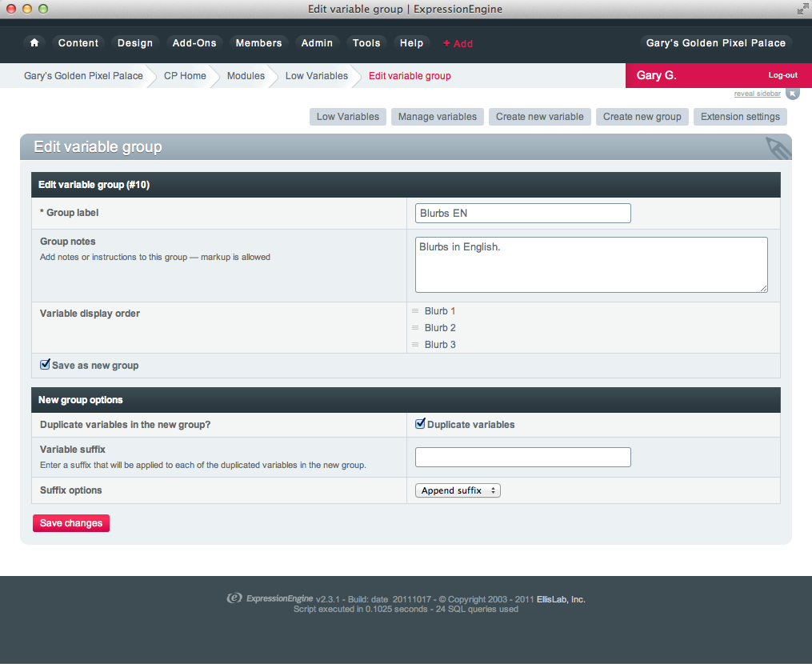812x664 pixels.
Task: Click the home icon in navigation bar
Action: click(x=34, y=43)
